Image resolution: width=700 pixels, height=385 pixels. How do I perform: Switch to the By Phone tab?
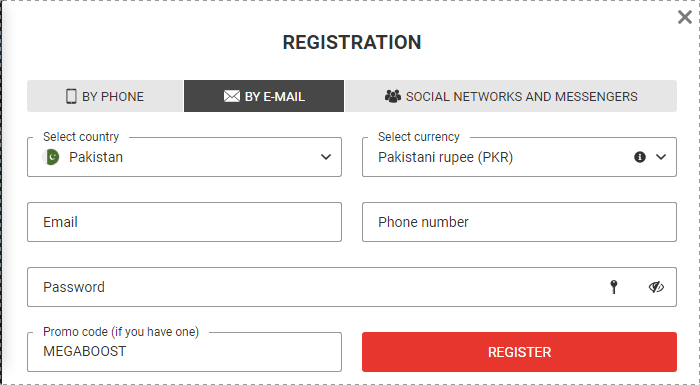pyautogui.click(x=105, y=96)
